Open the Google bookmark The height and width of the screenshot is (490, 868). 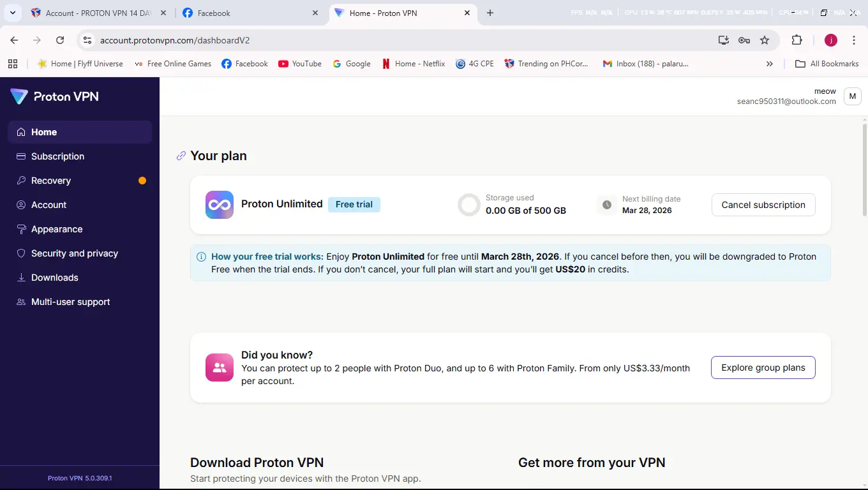(x=352, y=64)
